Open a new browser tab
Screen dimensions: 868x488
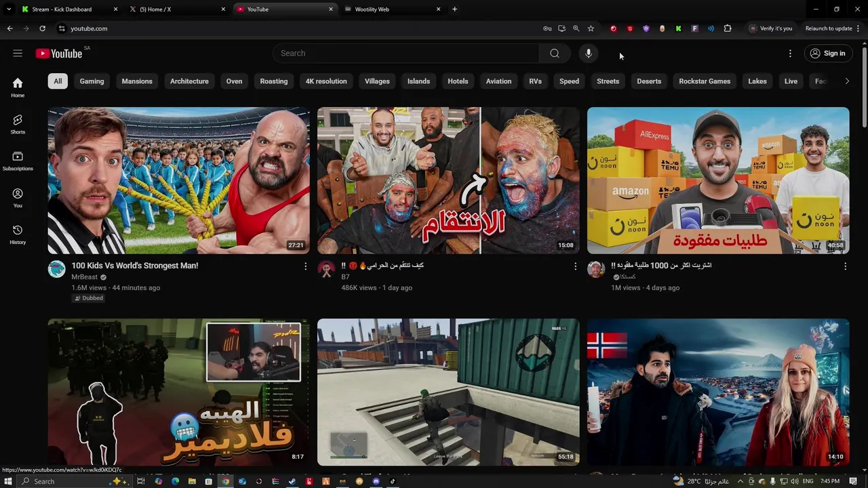tap(454, 9)
